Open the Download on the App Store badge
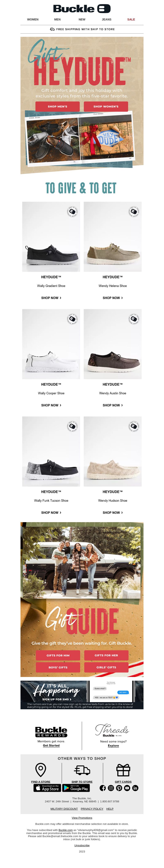 point(47,788)
